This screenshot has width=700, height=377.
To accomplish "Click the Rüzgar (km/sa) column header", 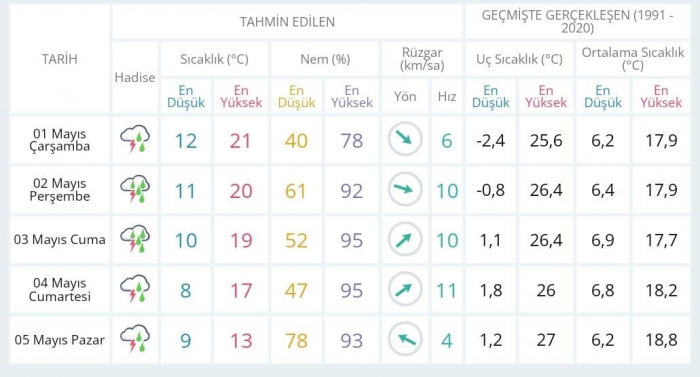I will tap(422, 59).
